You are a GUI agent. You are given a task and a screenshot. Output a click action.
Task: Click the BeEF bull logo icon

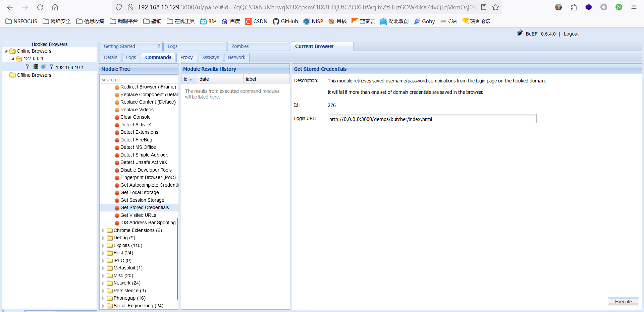click(x=520, y=33)
